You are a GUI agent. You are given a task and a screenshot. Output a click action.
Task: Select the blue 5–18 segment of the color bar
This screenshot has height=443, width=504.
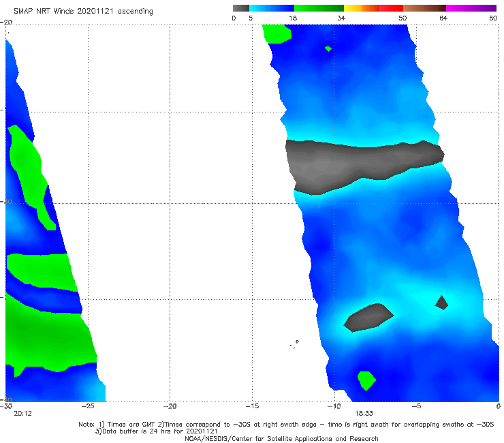tap(271, 8)
